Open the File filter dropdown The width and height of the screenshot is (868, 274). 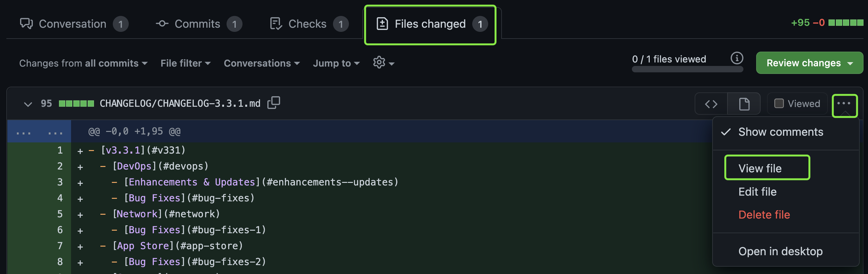185,63
